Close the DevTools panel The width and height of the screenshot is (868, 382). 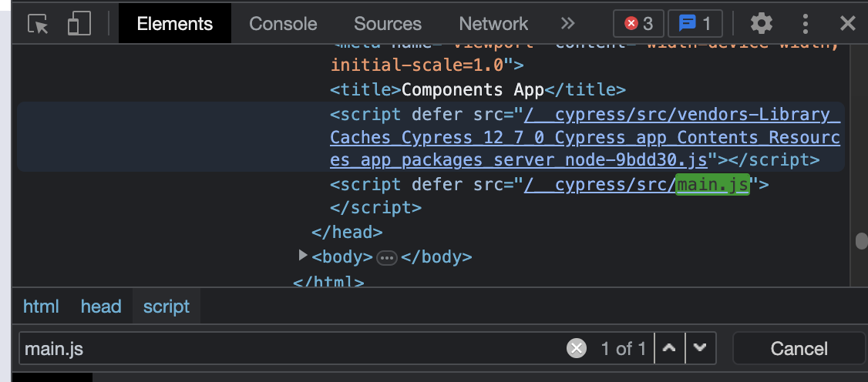click(847, 23)
